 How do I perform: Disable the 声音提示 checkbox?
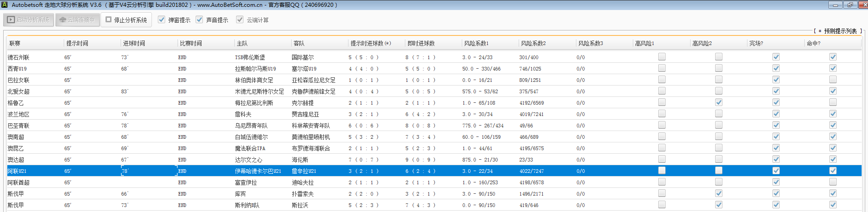199,20
